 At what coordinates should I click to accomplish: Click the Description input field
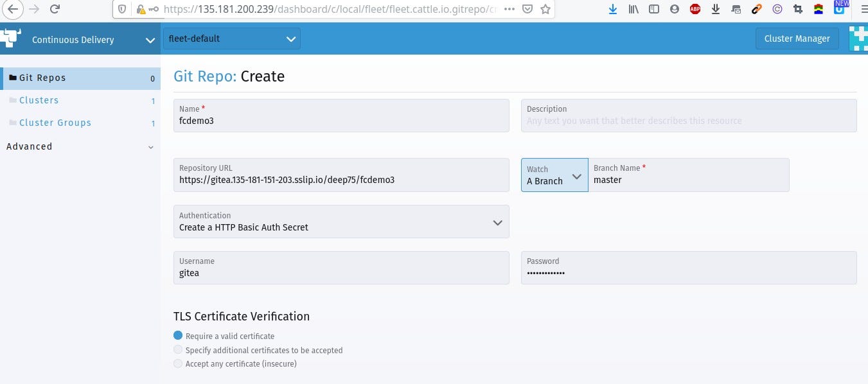(689, 115)
